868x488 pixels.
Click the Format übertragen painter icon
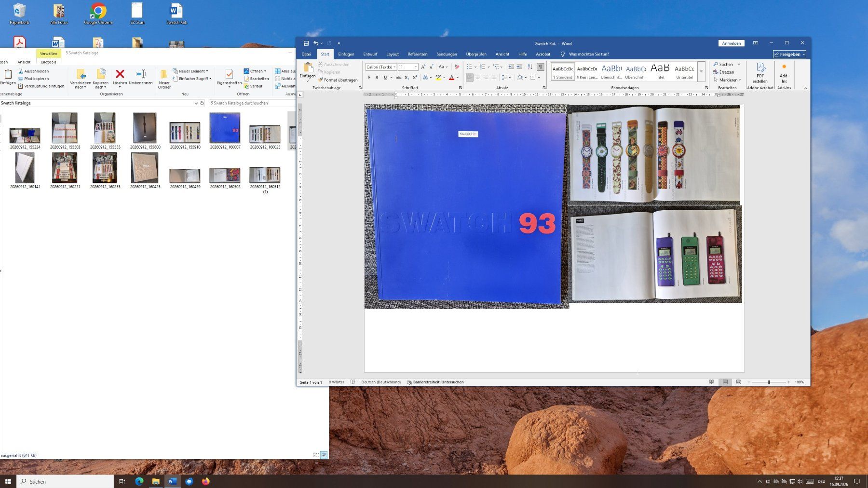click(x=320, y=80)
